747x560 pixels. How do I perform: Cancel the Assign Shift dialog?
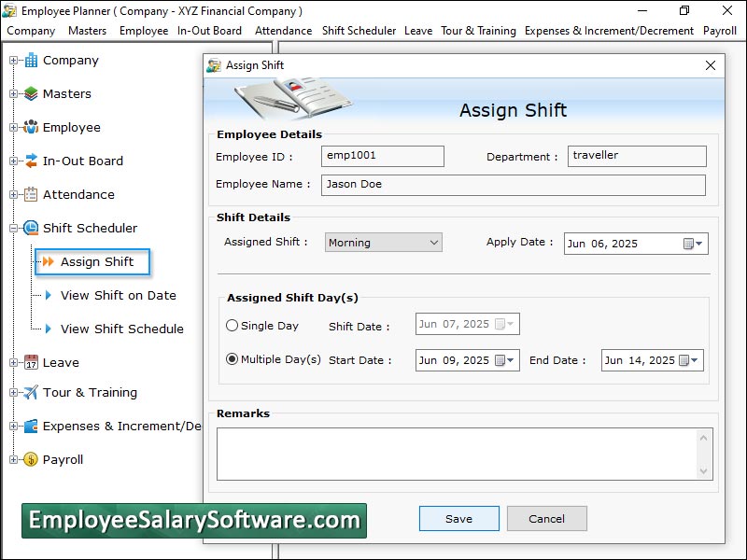tap(546, 518)
